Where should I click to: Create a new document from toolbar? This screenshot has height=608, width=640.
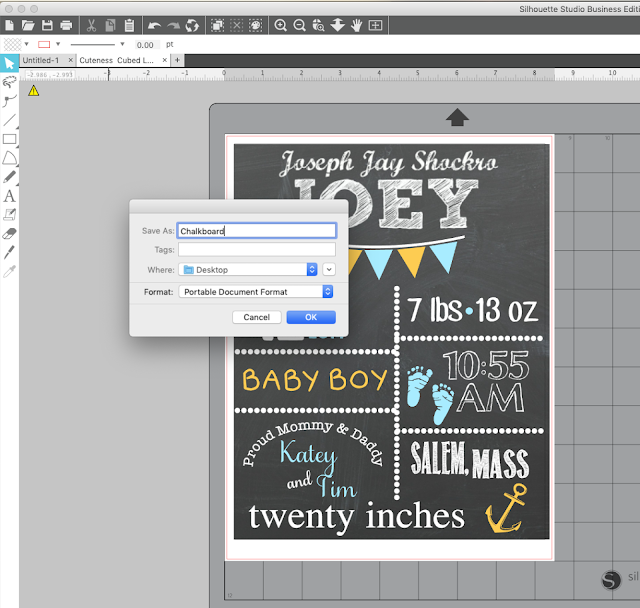point(9,25)
